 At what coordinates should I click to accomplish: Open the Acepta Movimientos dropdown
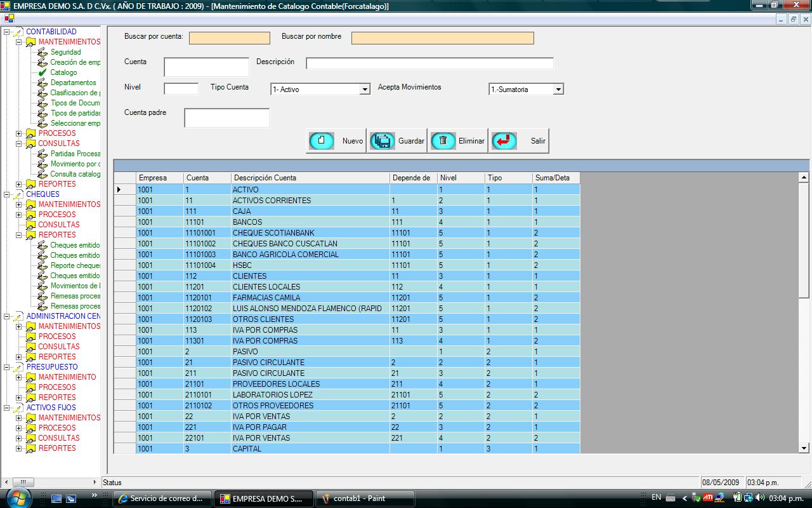(x=558, y=90)
